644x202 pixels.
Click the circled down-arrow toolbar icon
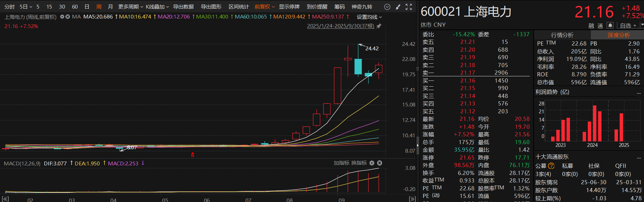[387, 7]
